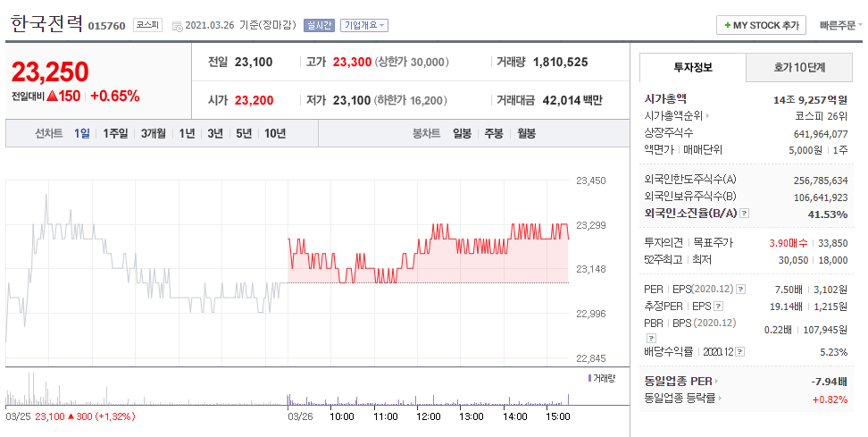
Task: Click the calendar icon beside 2021.03.26 date
Action: point(177,26)
